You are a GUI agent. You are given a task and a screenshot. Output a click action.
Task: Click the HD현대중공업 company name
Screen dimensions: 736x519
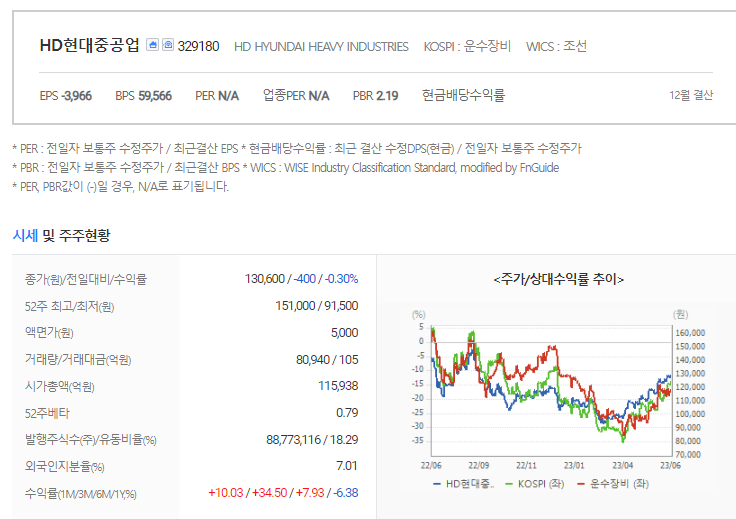pos(90,45)
